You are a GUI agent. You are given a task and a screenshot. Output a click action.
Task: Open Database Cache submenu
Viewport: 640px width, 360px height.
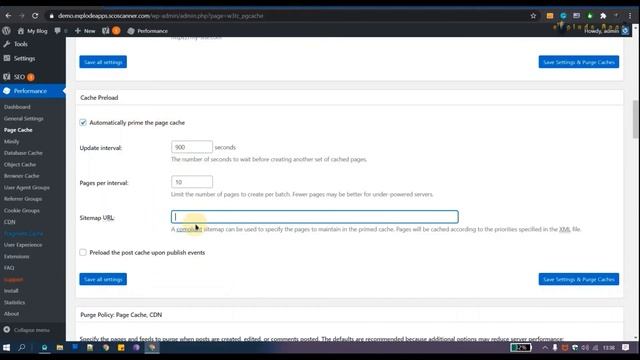coord(23,153)
